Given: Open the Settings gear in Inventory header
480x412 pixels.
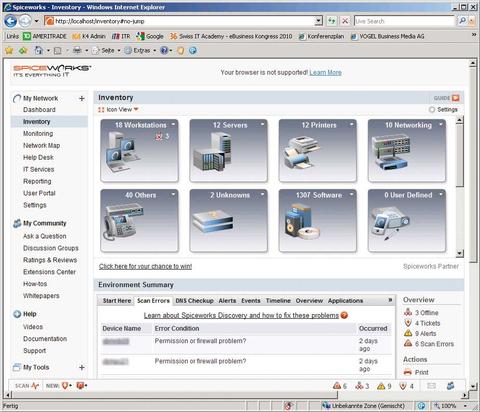Looking at the screenshot, I should coord(432,109).
